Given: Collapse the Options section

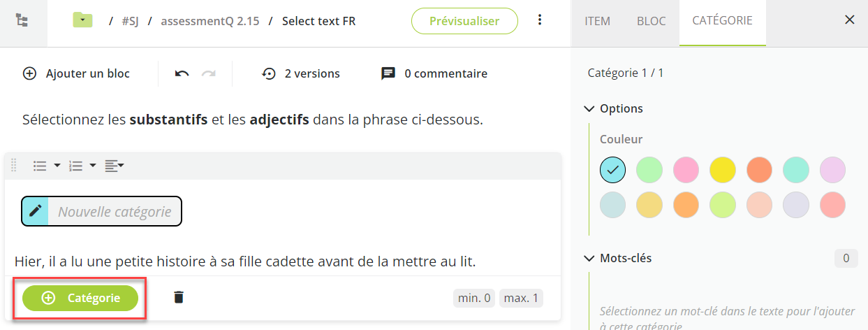Looking at the screenshot, I should pos(588,108).
